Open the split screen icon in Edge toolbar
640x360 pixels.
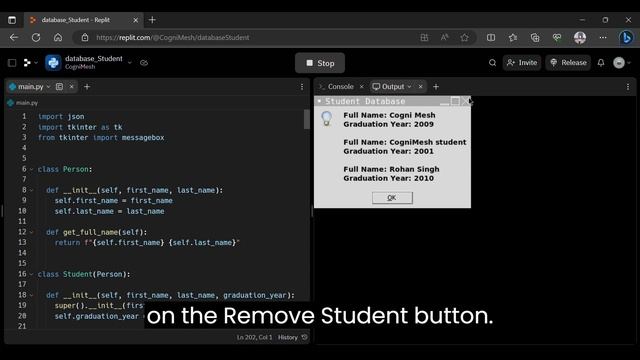point(491,38)
